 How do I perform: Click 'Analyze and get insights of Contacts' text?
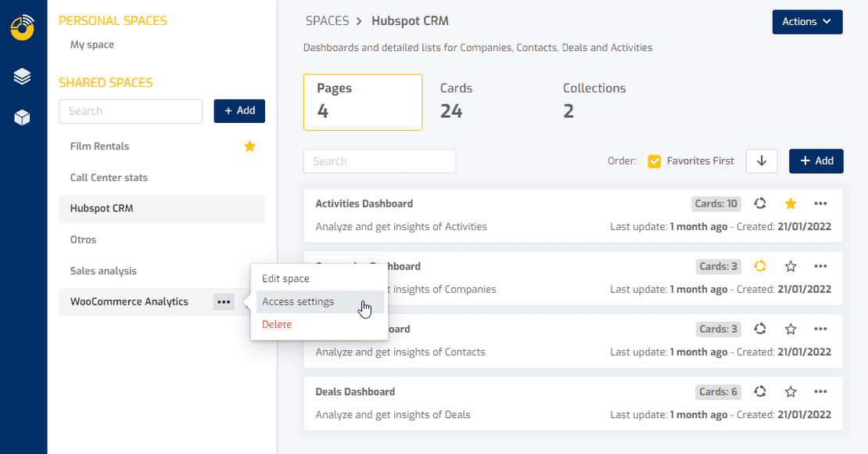tap(400, 352)
